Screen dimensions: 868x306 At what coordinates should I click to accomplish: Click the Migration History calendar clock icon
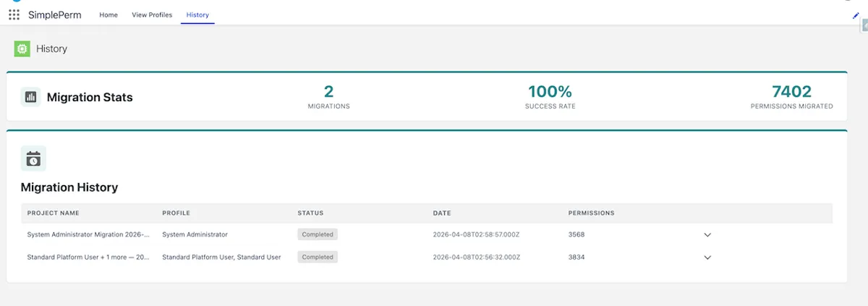(33, 158)
